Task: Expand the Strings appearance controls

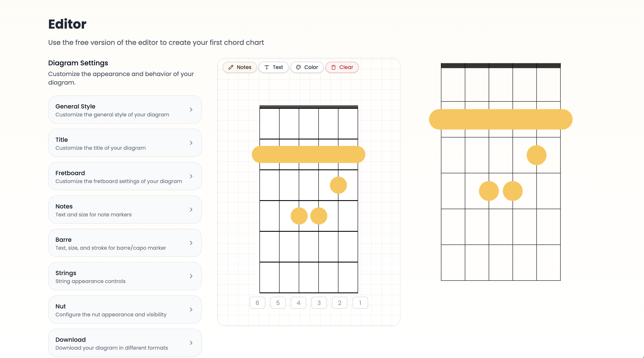Action: point(125,276)
